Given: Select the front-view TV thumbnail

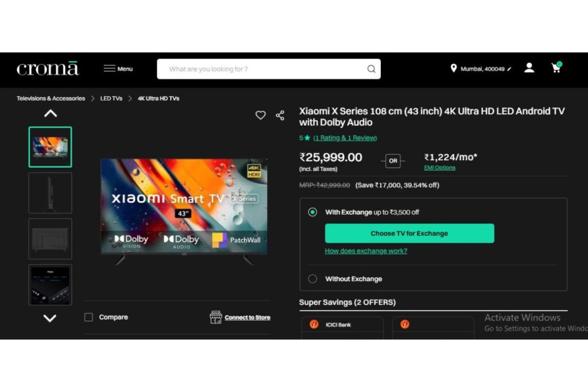Looking at the screenshot, I should coord(51,147).
